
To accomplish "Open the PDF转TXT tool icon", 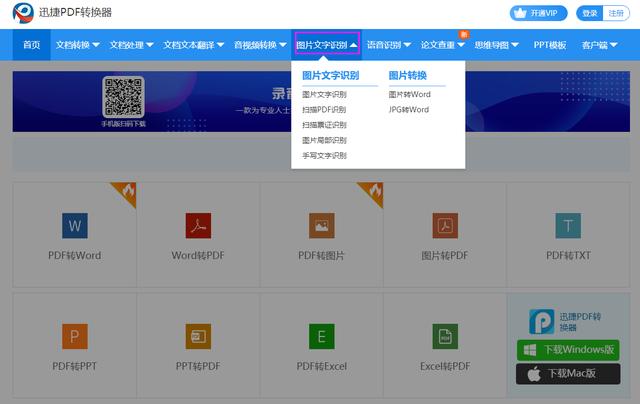I will pyautogui.click(x=568, y=226).
